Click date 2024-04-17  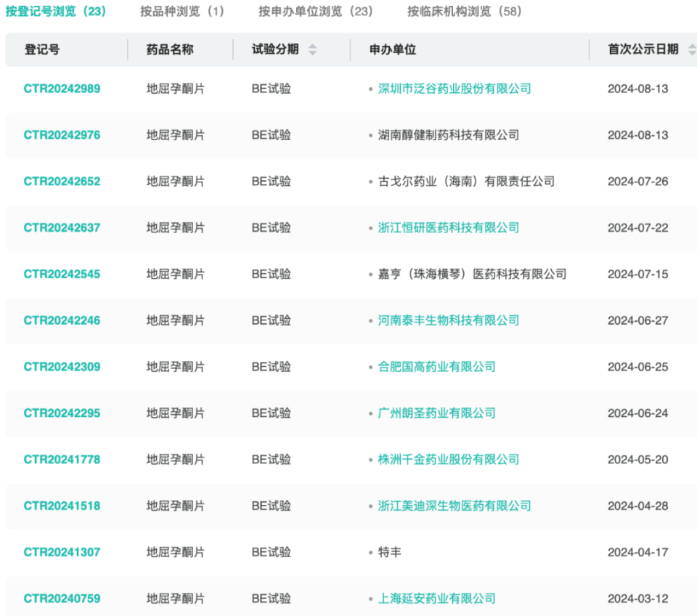click(x=638, y=552)
